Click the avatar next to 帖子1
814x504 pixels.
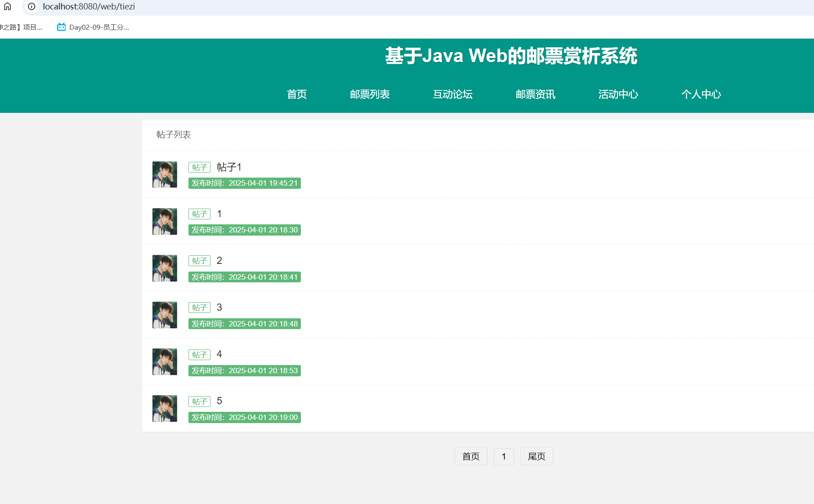point(165,174)
